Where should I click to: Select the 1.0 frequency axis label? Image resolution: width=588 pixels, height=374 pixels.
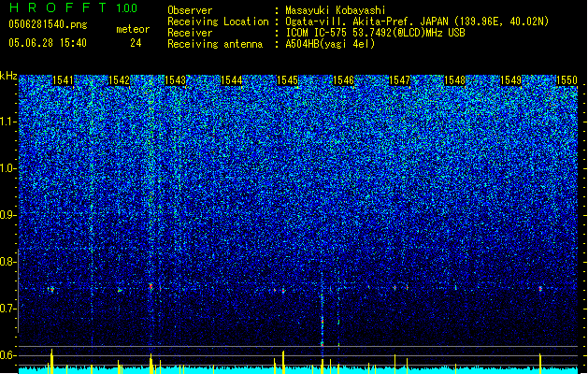[8, 168]
